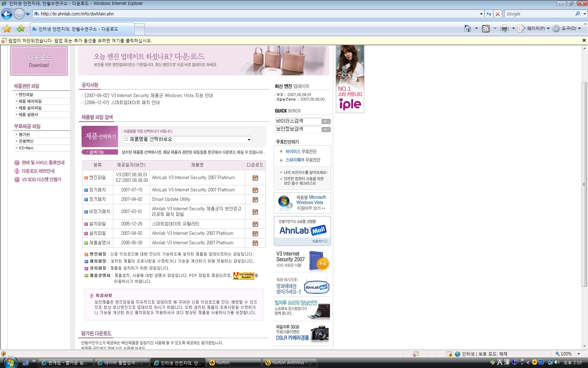Click the DSLR 카메라경품 banner
Screen dimensions: 588x368
click(302, 333)
